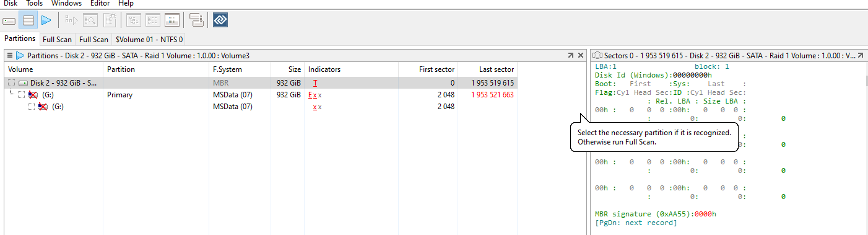
Task: Close the Partitions panel
Action: point(581,55)
